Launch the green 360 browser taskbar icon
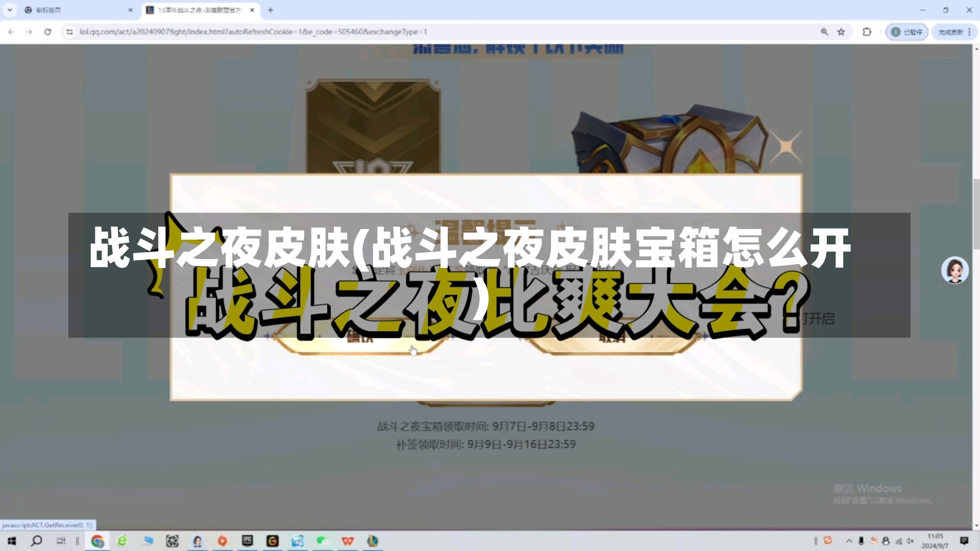The image size is (980, 551). [x=122, y=541]
